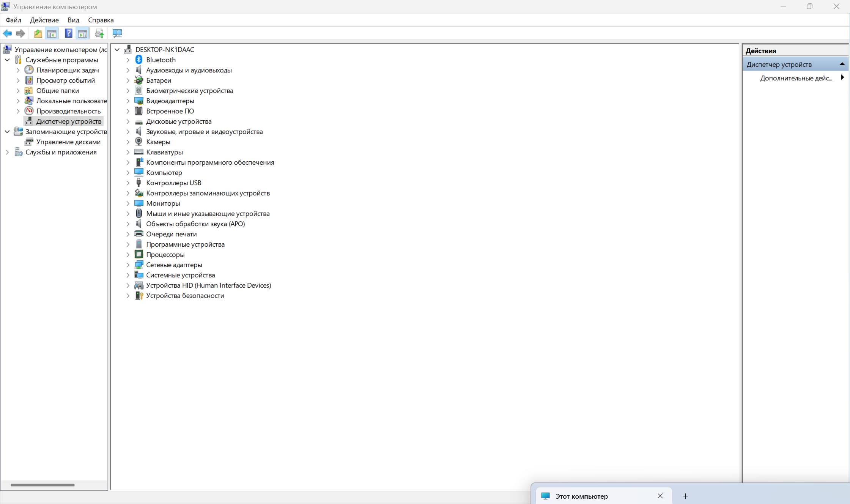Click the blue Help question mark icon
Viewport: 850px width, 504px height.
click(68, 33)
